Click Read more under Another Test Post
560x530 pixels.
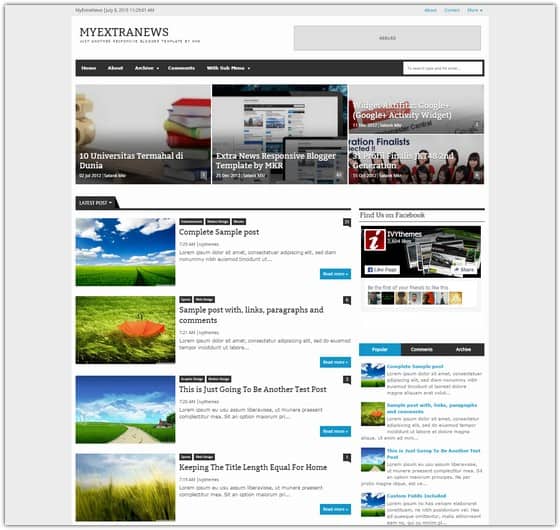pos(335,431)
